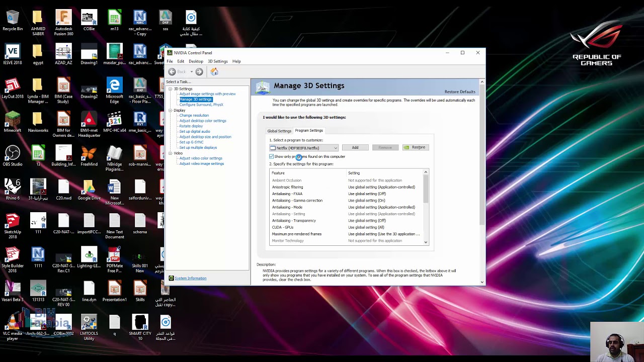The width and height of the screenshot is (644, 362).
Task: Go back using the Back arrow icon
Action: pyautogui.click(x=172, y=72)
